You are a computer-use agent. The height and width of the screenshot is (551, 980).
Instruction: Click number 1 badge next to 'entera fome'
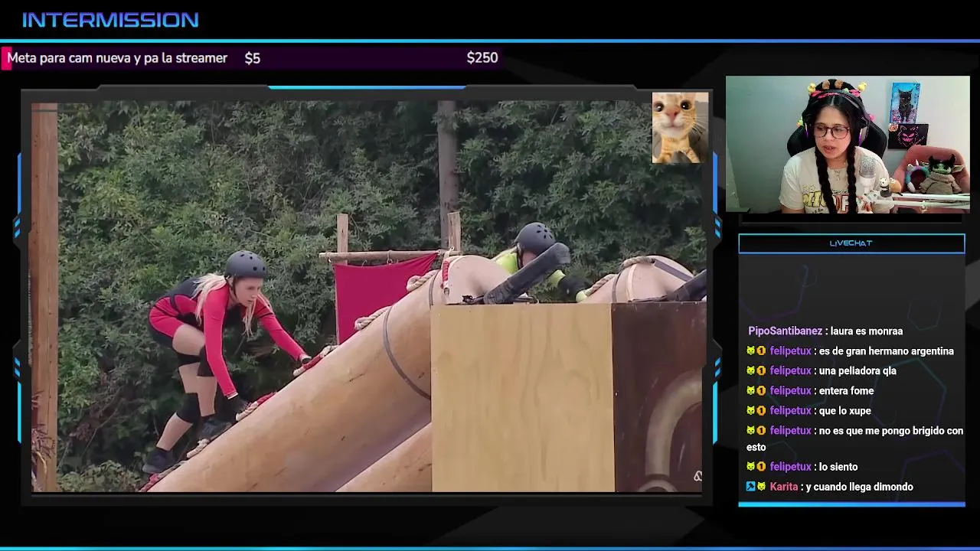click(761, 391)
